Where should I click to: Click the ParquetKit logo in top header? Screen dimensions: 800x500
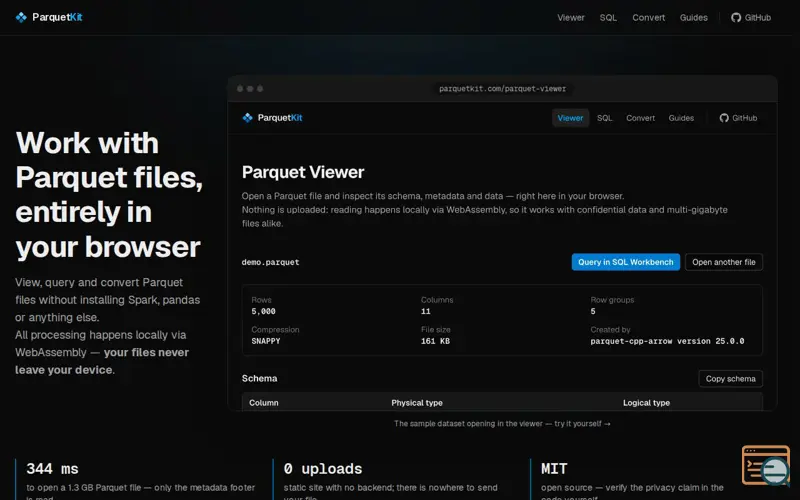(49, 17)
